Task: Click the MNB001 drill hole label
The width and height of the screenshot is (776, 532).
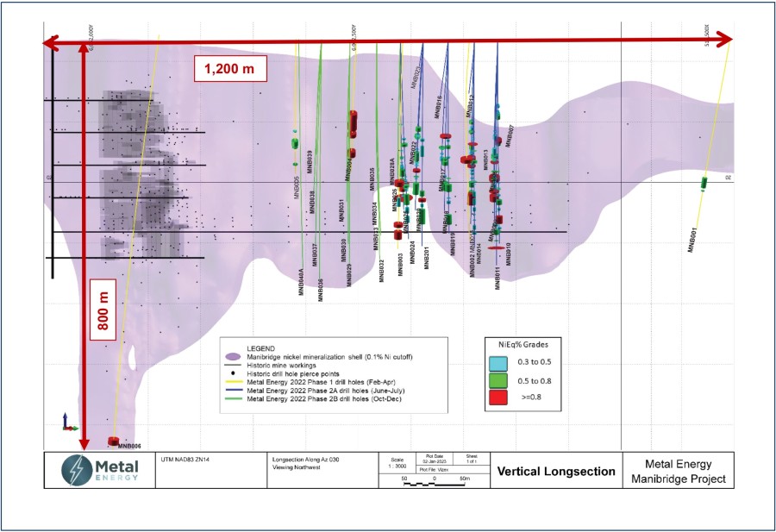Action: (692, 240)
